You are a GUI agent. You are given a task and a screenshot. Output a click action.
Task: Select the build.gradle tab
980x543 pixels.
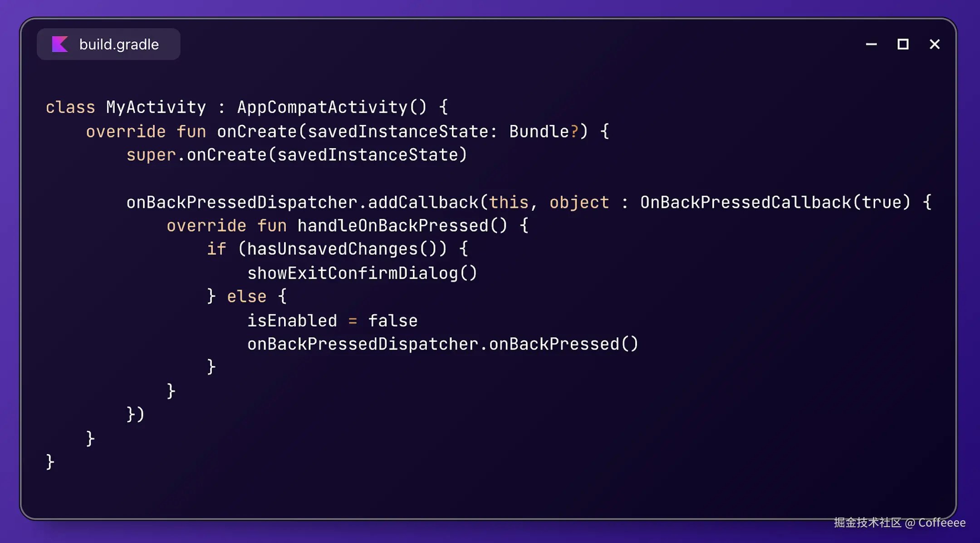click(x=108, y=44)
